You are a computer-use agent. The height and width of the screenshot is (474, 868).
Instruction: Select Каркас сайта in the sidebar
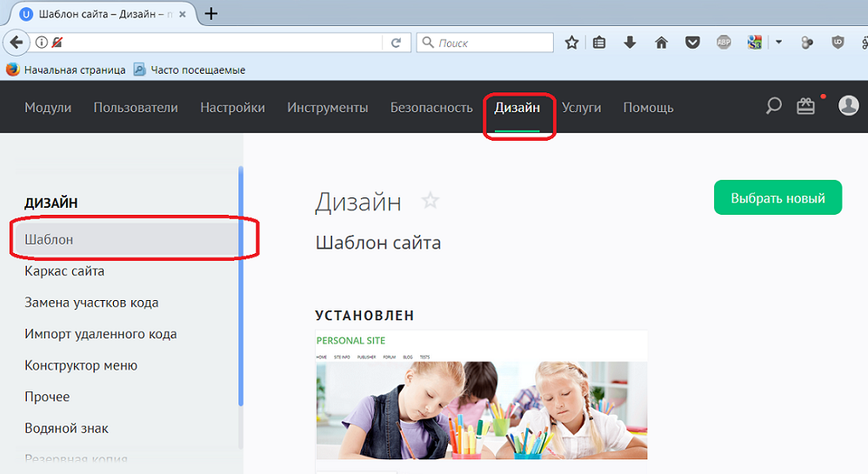tap(64, 270)
